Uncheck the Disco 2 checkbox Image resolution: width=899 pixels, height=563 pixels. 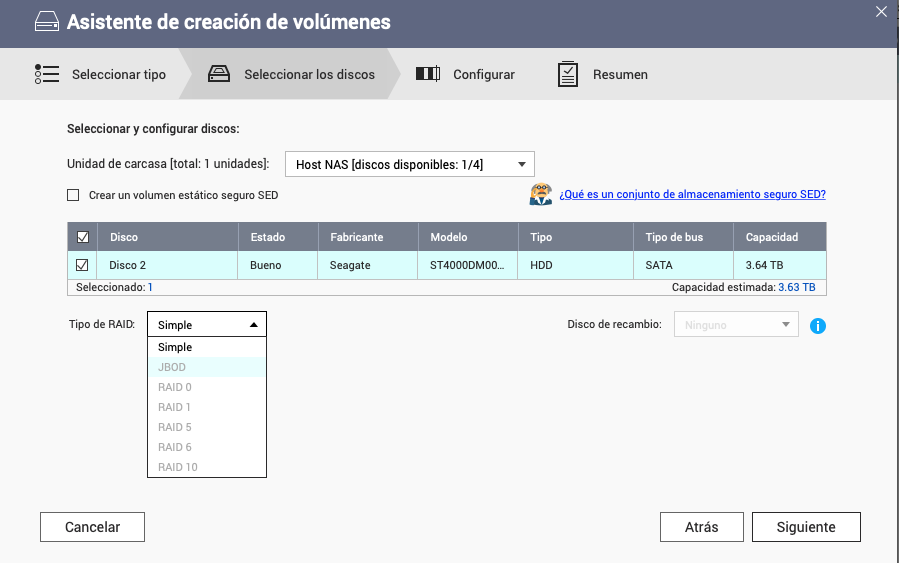click(82, 265)
